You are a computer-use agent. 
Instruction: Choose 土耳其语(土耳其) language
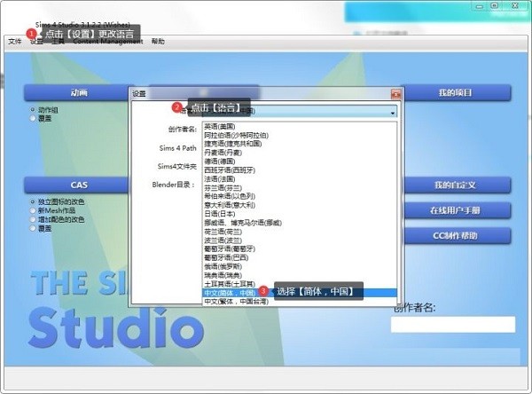tap(300, 284)
